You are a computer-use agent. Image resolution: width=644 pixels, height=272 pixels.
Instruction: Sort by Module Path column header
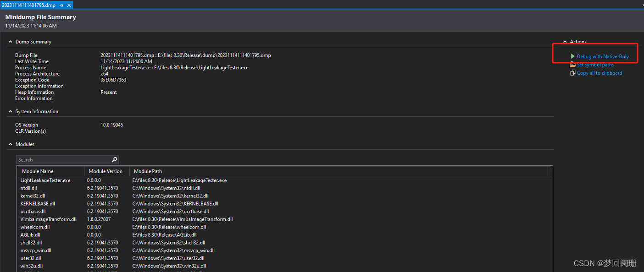point(339,171)
